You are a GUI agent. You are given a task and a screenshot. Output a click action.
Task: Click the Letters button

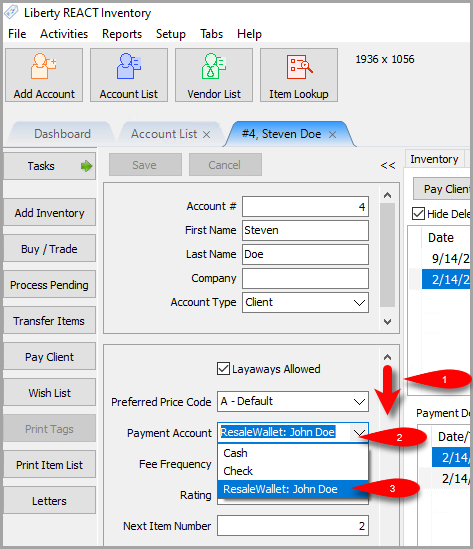(49, 501)
